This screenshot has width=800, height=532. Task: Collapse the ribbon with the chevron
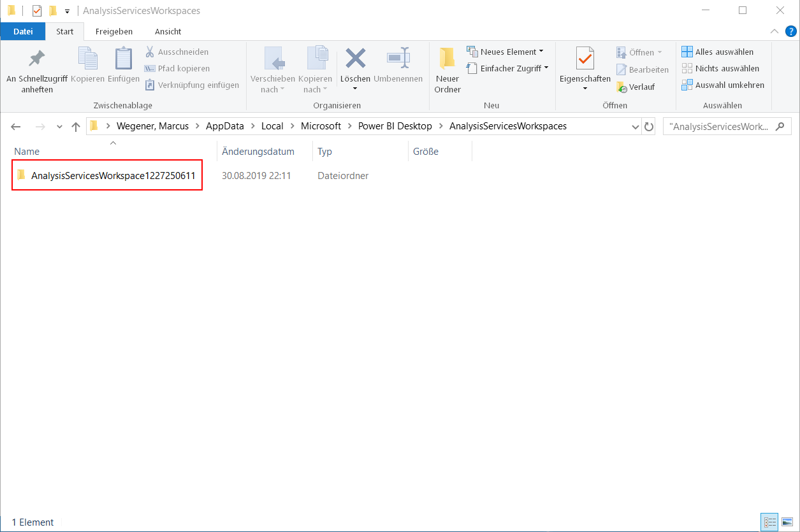[775, 31]
